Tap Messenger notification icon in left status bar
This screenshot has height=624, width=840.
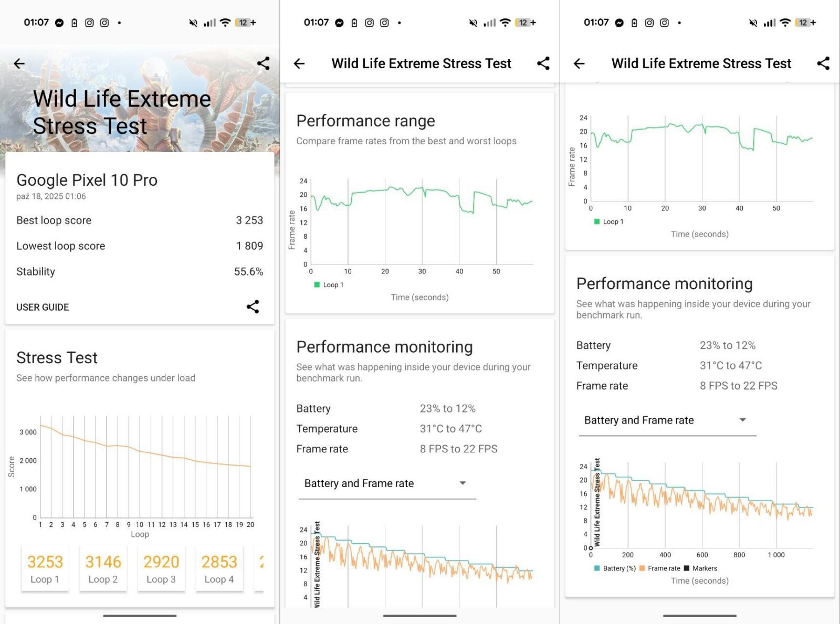pyautogui.click(x=59, y=23)
